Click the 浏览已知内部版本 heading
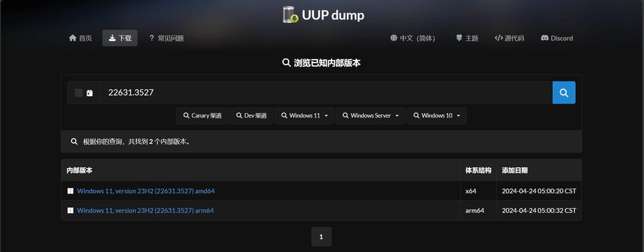644x252 pixels. point(321,63)
